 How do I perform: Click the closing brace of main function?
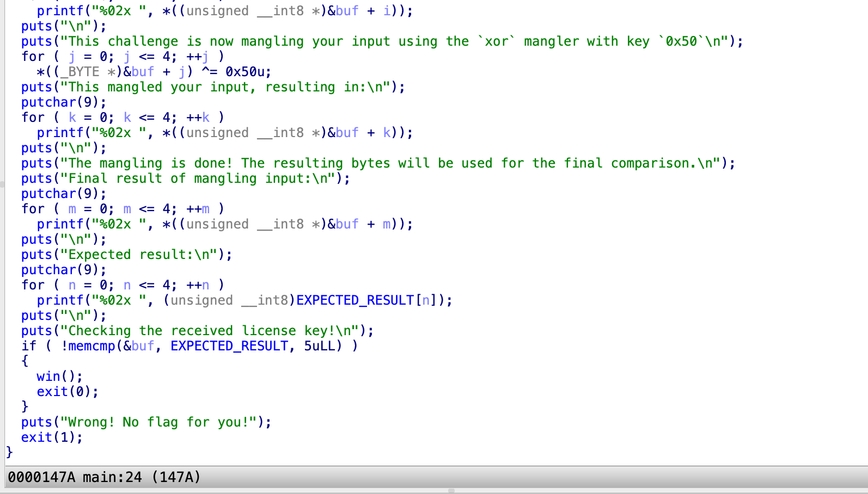click(x=9, y=452)
